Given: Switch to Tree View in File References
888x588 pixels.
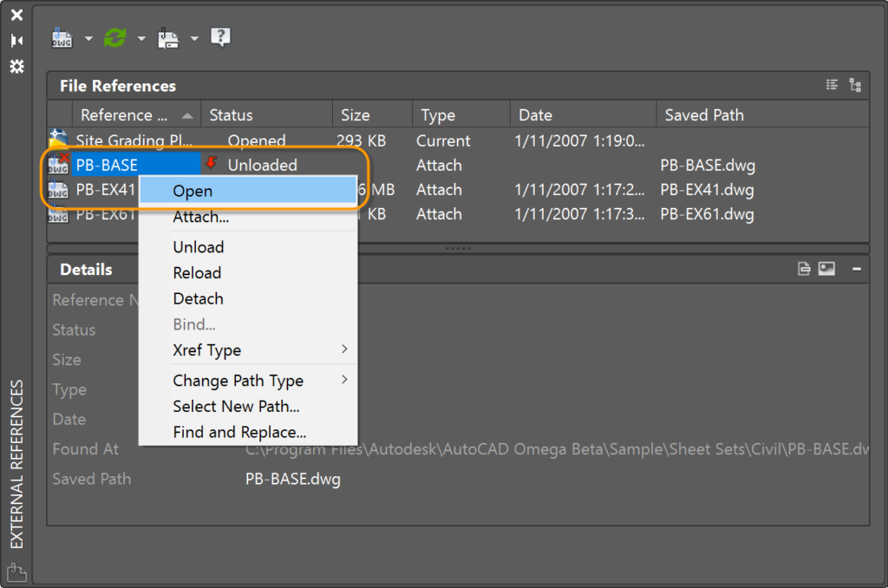Looking at the screenshot, I should click(x=855, y=84).
